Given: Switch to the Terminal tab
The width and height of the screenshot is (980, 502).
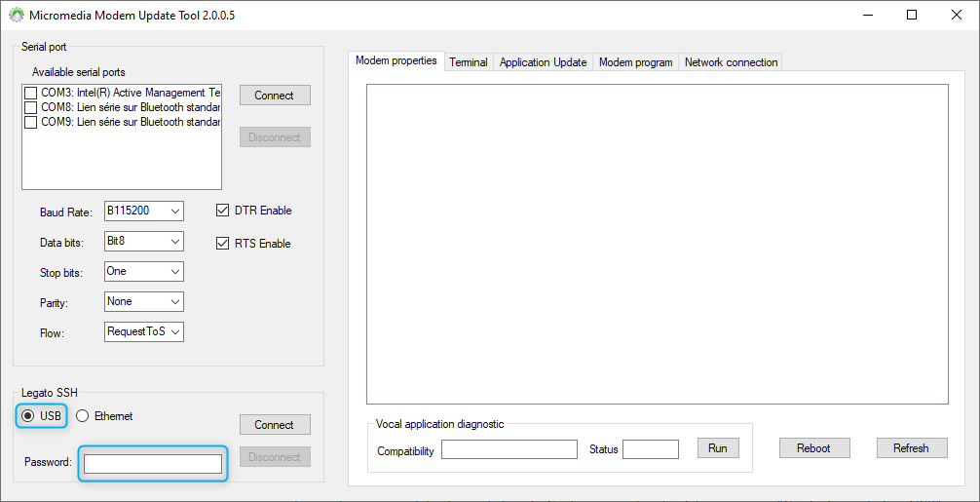Looking at the screenshot, I should 468,62.
